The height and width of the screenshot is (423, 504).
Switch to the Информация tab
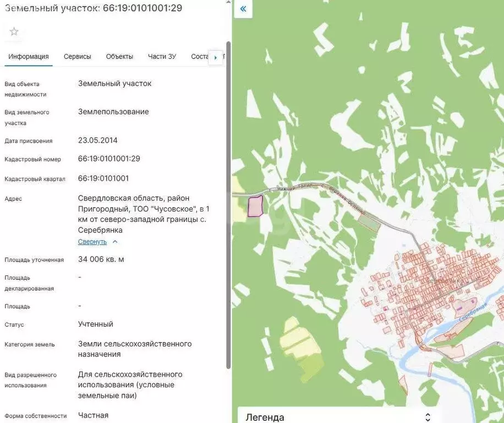[29, 57]
